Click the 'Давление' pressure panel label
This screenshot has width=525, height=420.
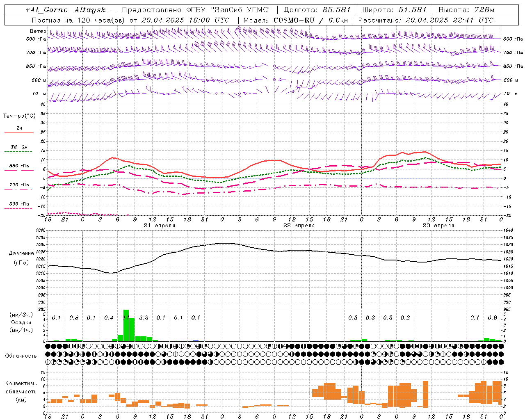tap(21, 253)
